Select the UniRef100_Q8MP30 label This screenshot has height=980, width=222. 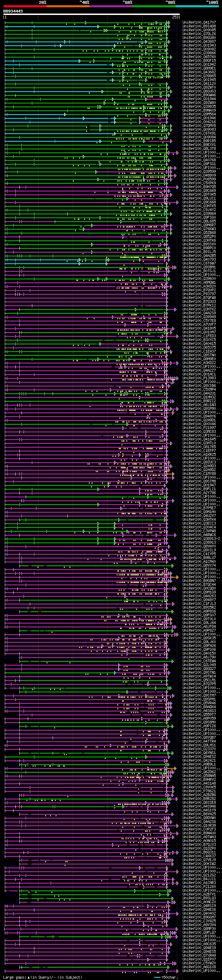(x=199, y=929)
